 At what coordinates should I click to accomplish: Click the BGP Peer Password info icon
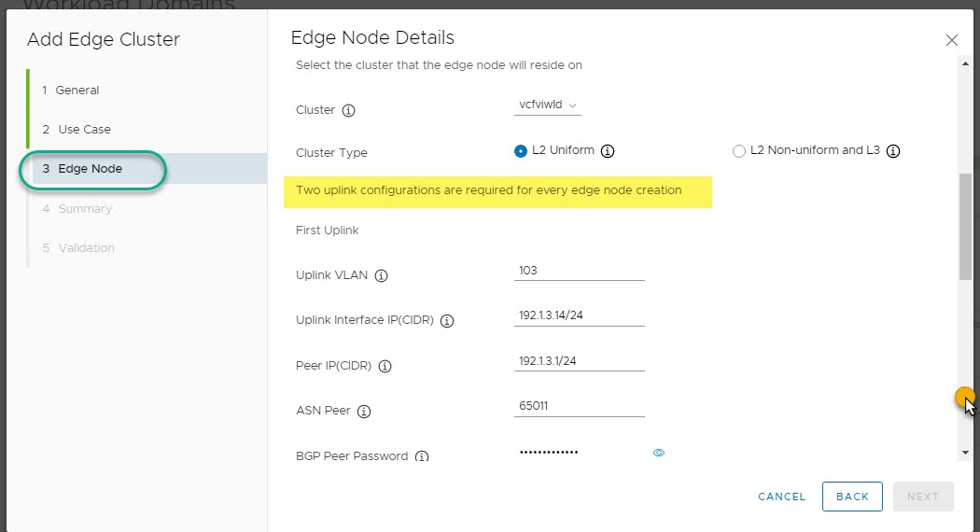(x=422, y=456)
